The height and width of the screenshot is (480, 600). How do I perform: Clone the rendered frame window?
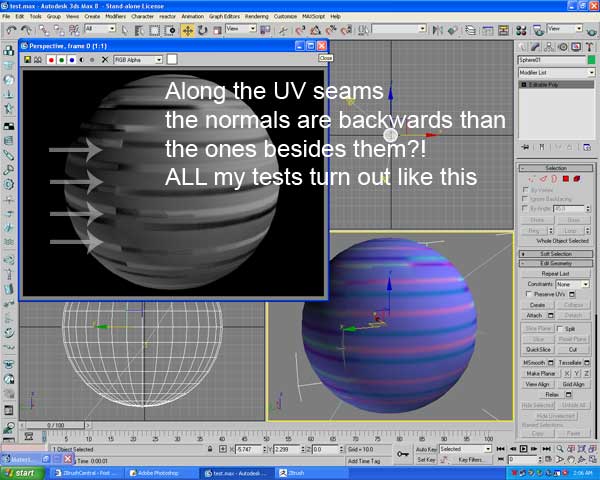(38, 60)
